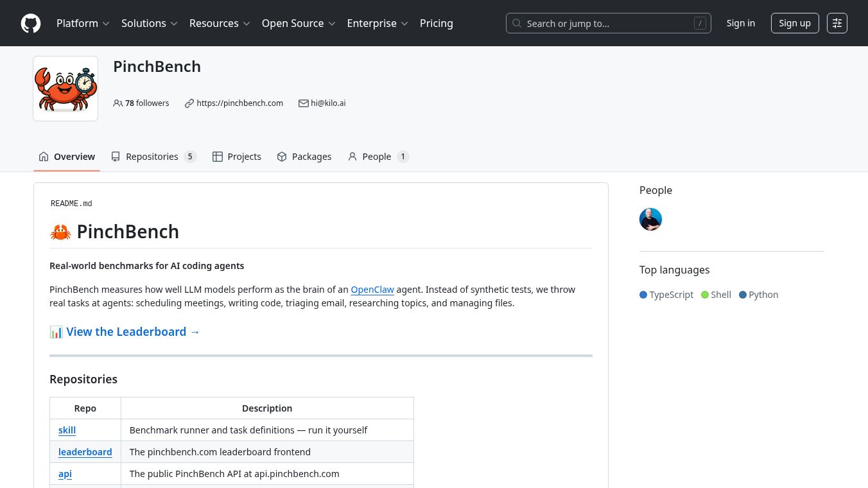This screenshot has width=868, height=488.
Task: Open the appearance settings icon button
Action: coord(837,23)
